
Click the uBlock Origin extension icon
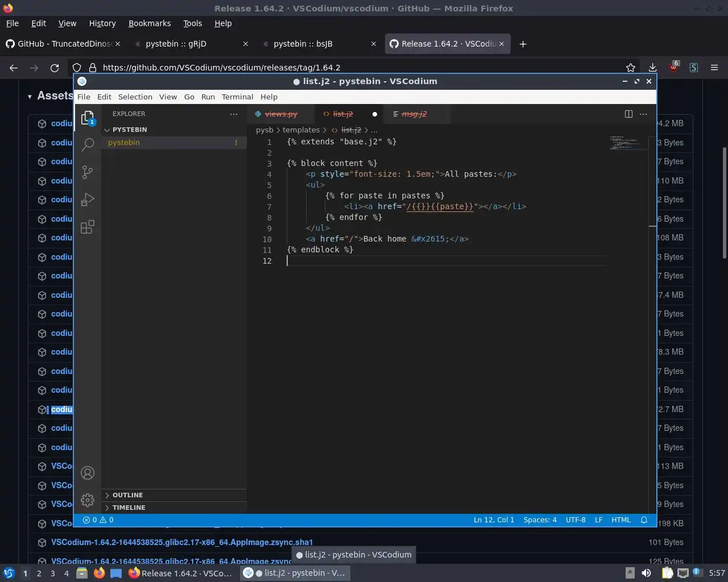(x=673, y=67)
